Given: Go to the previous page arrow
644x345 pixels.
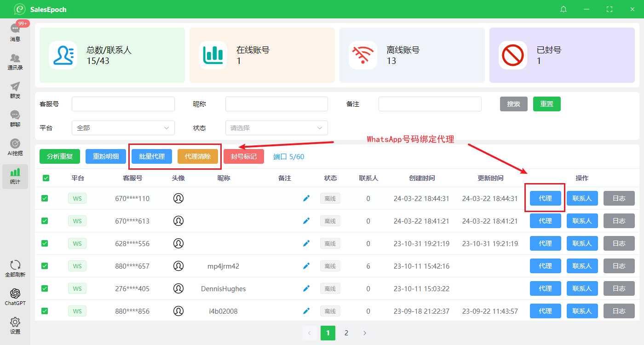Looking at the screenshot, I should [310, 333].
